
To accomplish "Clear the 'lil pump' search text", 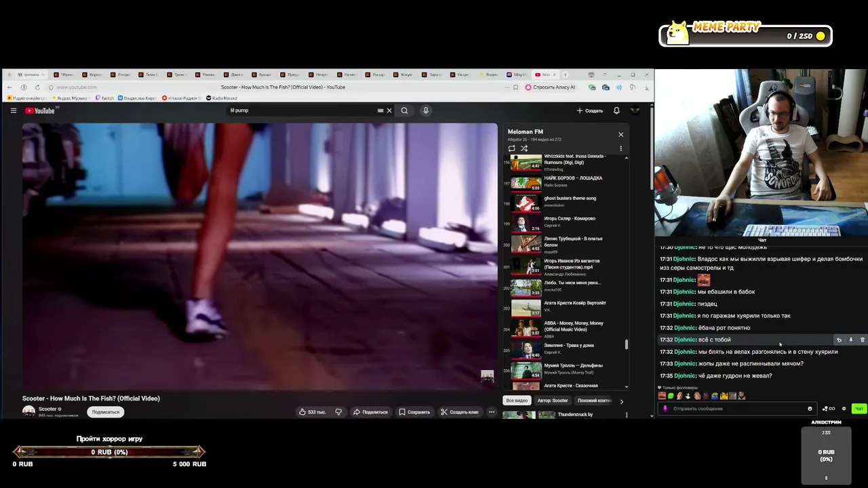I will click(x=389, y=110).
